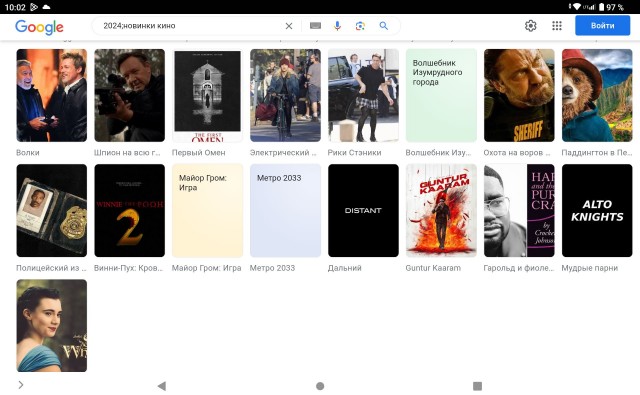Start voice search with the microphone icon
Image resolution: width=640 pixels, height=395 pixels.
(x=337, y=26)
